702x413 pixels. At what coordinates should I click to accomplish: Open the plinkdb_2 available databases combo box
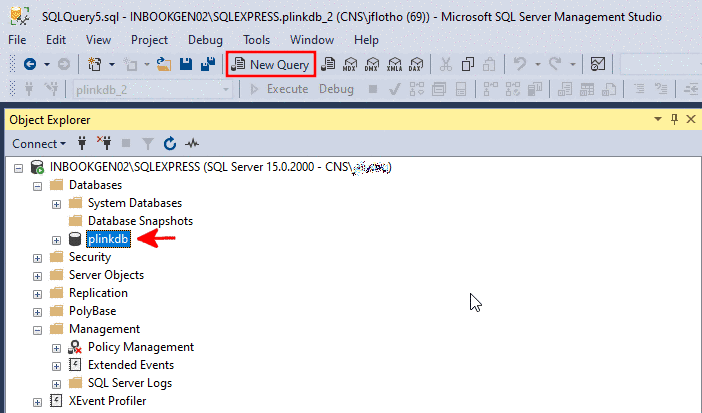click(152, 90)
